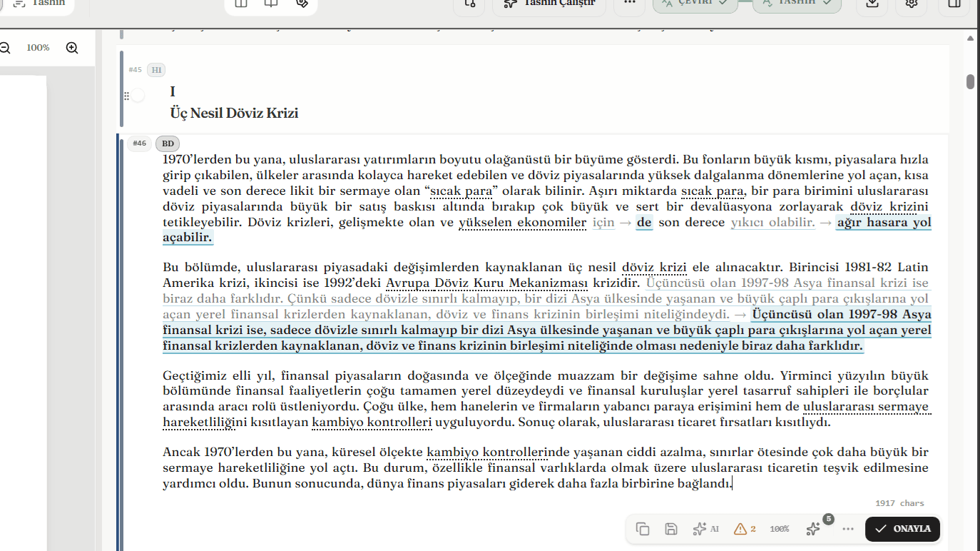Click the scrollbar up arrow
The width and height of the screenshot is (980, 551).
(970, 38)
